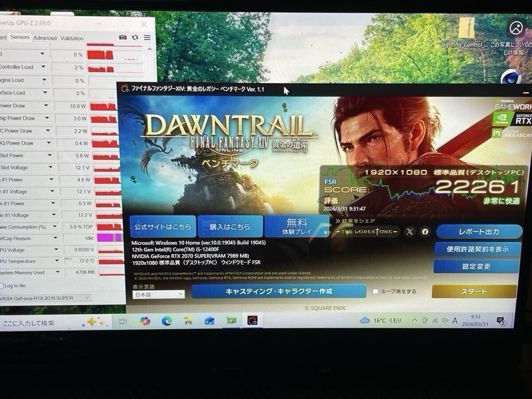Click 無料体験プレイ free trial button

pos(297,226)
